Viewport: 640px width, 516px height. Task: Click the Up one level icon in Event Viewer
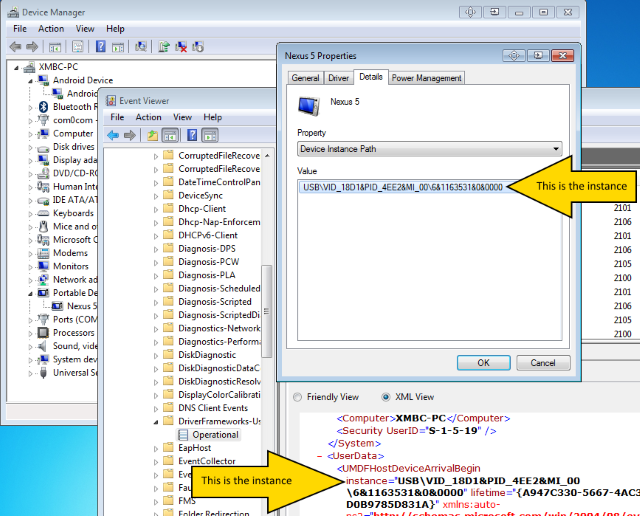pos(153,135)
